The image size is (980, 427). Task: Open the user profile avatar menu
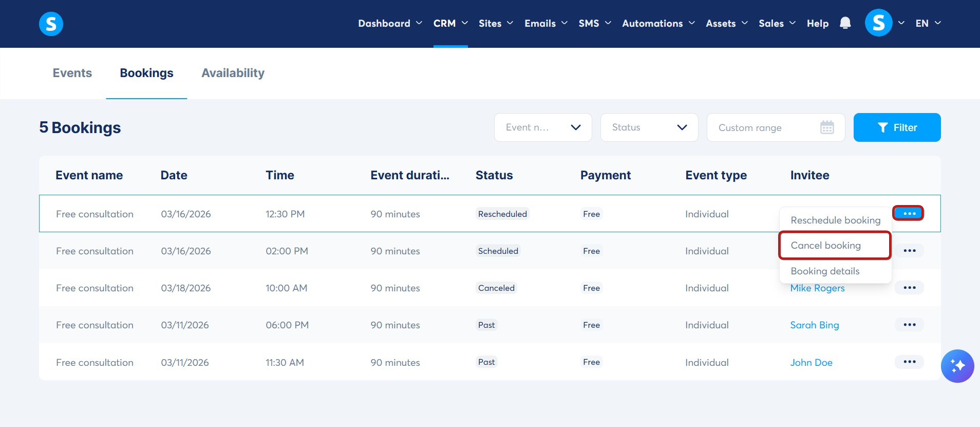tap(878, 23)
